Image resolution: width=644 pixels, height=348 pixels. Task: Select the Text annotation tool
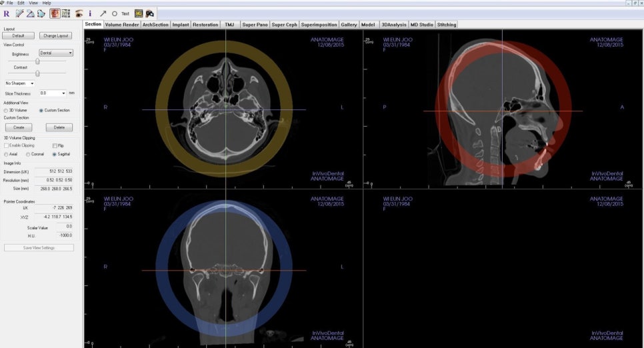coord(125,13)
